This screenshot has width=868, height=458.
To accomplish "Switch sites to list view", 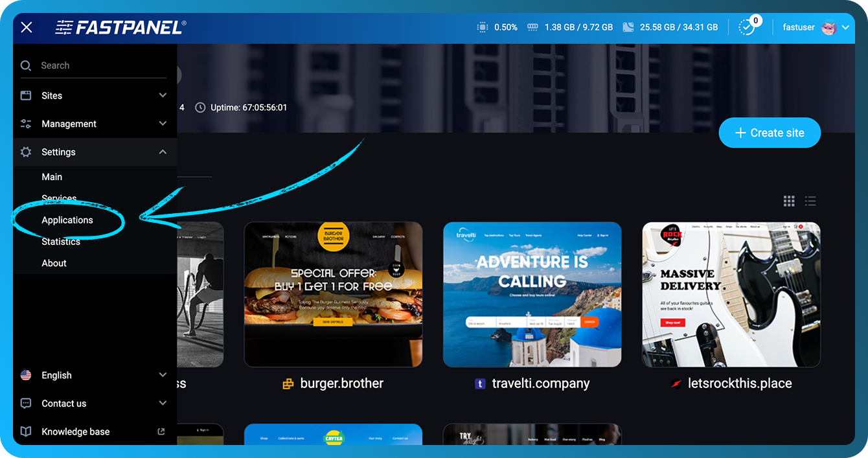I will 810,201.
